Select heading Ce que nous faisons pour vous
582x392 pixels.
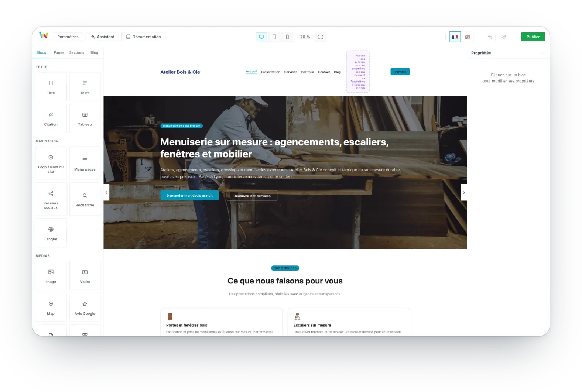click(285, 281)
